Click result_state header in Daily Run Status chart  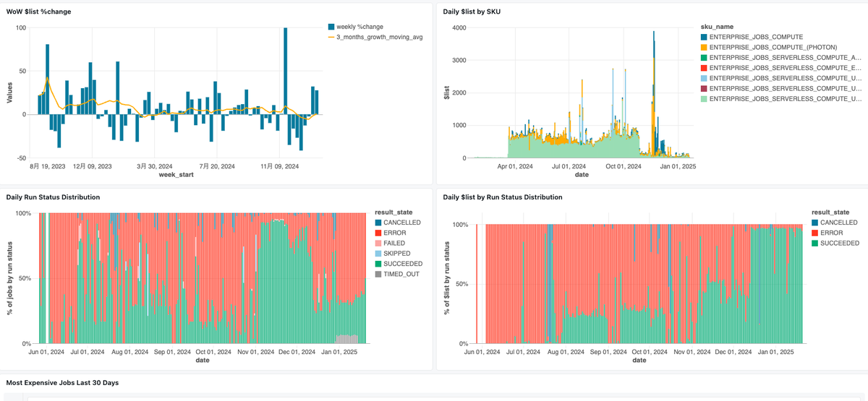click(x=395, y=212)
